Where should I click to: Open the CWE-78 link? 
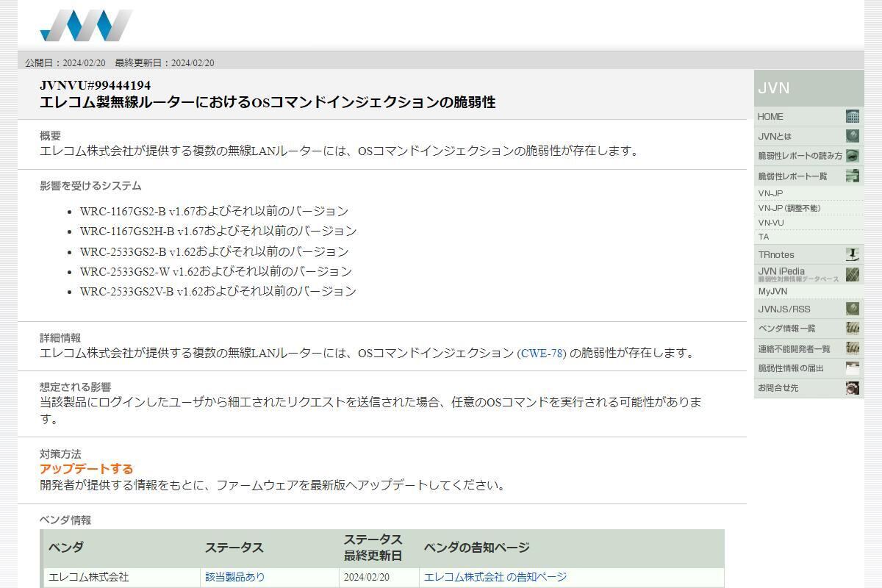coord(542,354)
